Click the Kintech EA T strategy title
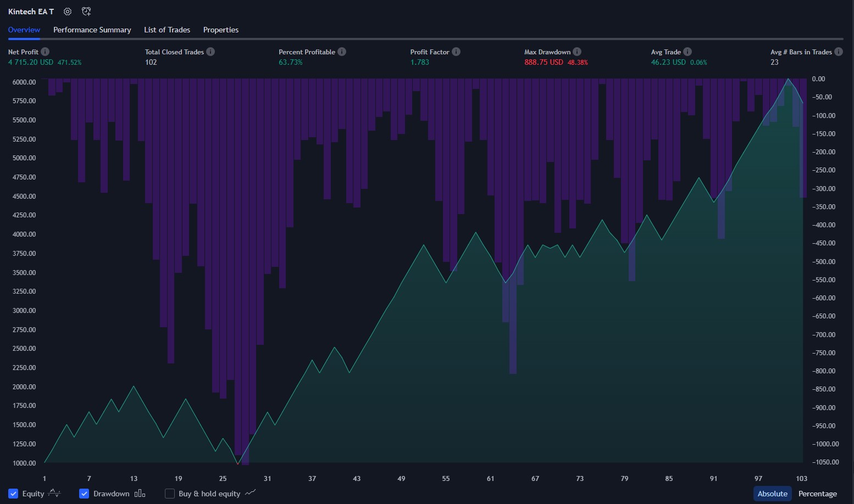This screenshot has width=854, height=504. pyautogui.click(x=31, y=12)
